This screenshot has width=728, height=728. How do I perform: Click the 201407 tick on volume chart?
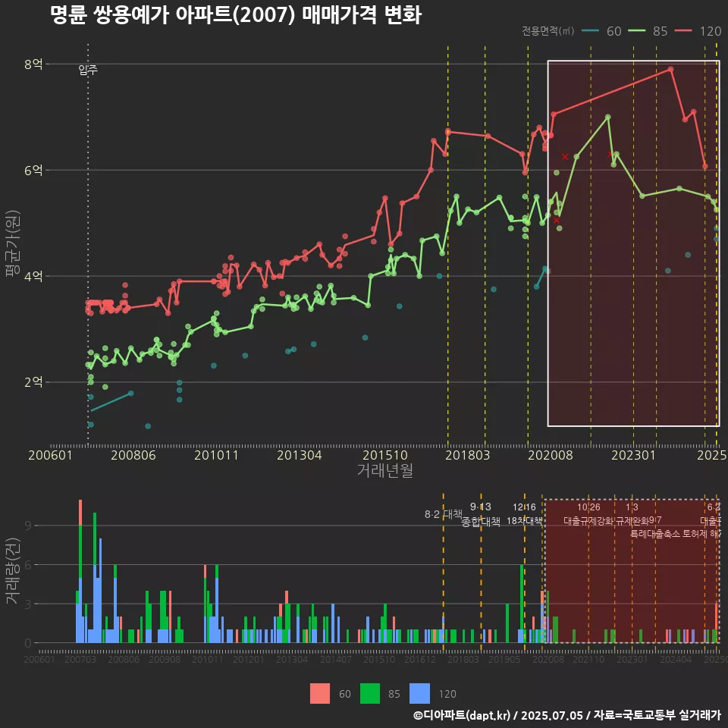336,659
